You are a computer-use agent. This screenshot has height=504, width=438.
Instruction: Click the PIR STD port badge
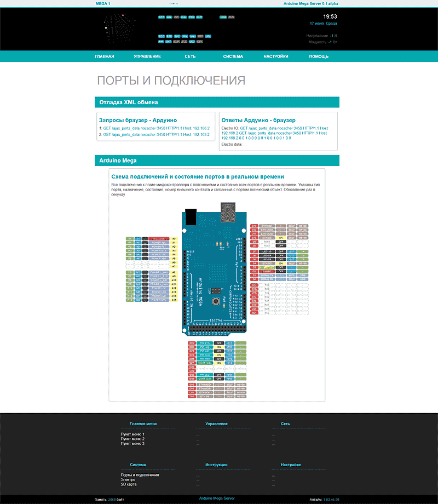pyautogui.click(x=205, y=343)
